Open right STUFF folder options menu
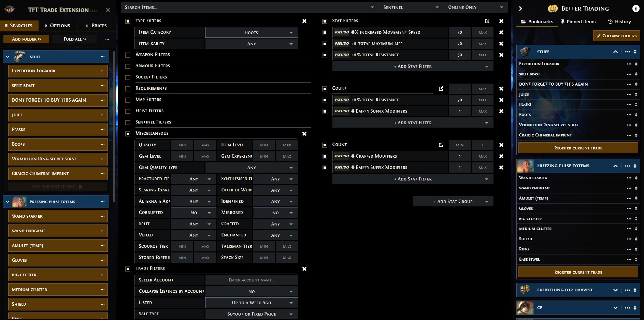The height and width of the screenshot is (320, 644). tap(627, 52)
